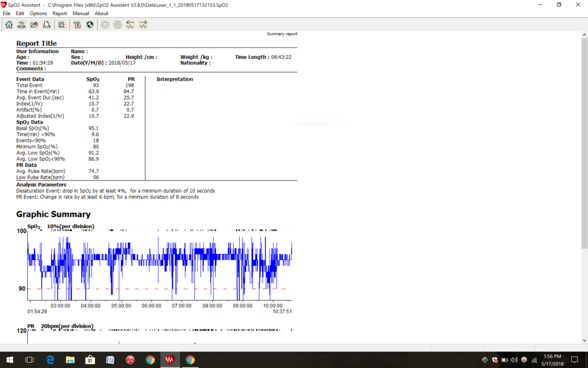Open File Explorer from the taskbar
This screenshot has width=588, height=368.
(x=70, y=360)
